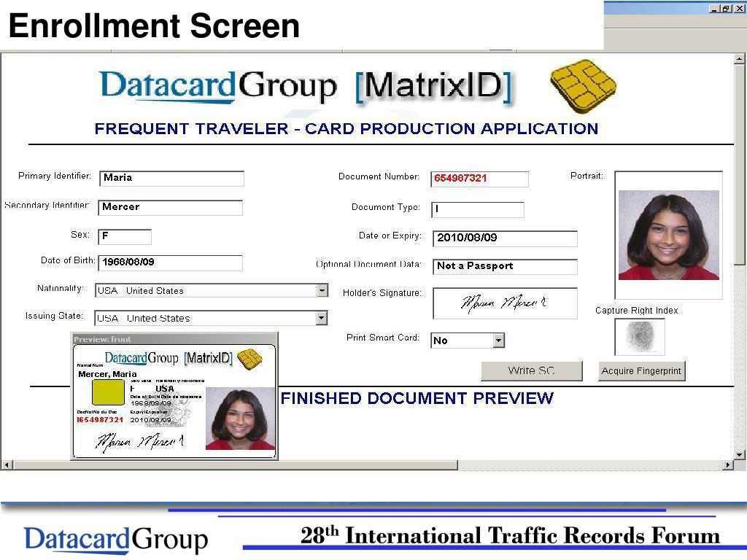Click the scroll up arrow of vertical scrollbar
This screenshot has height=560, width=747.
(740, 59)
